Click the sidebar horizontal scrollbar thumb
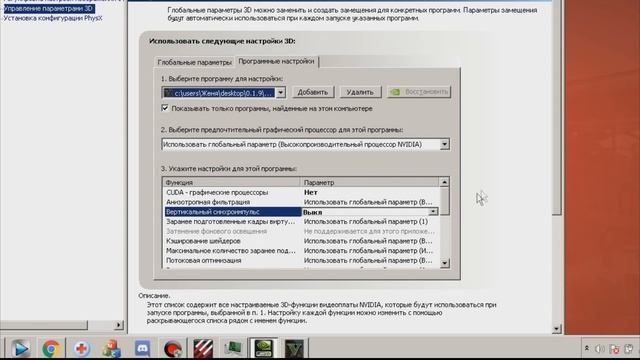The width and height of the screenshot is (640, 360). [x=44, y=325]
